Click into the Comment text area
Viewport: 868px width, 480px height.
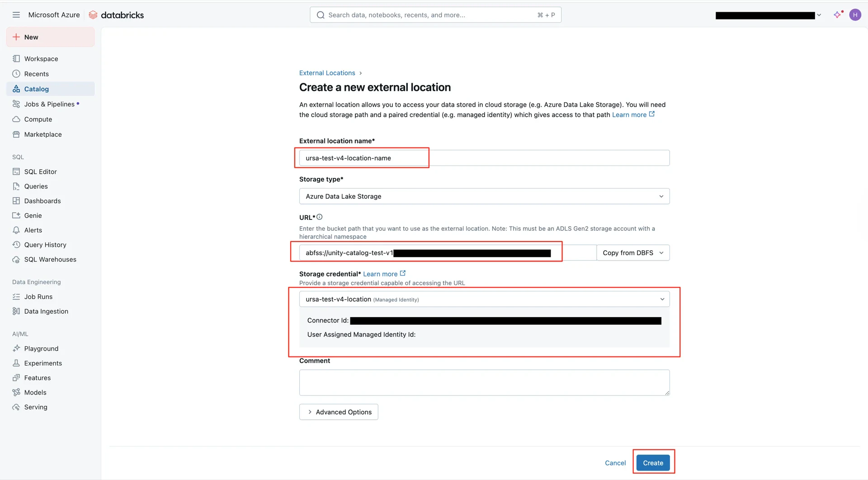point(484,383)
